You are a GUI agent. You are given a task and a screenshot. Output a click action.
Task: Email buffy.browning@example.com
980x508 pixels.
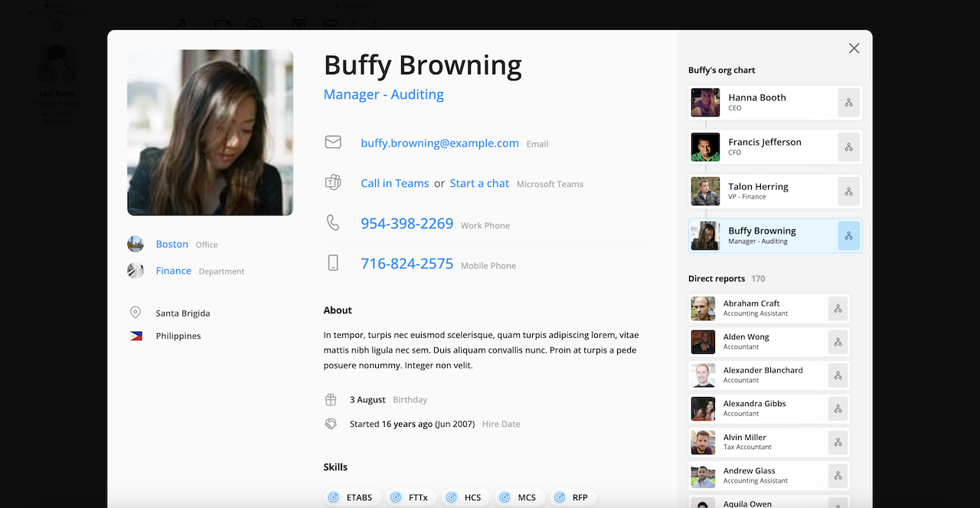click(439, 143)
